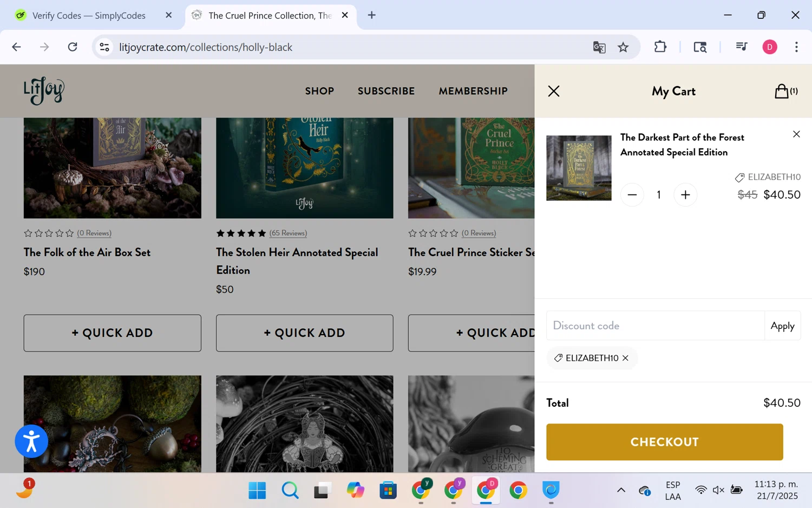Open the taskbar weather widget with badge
This screenshot has width=812, height=508.
pos(25,488)
